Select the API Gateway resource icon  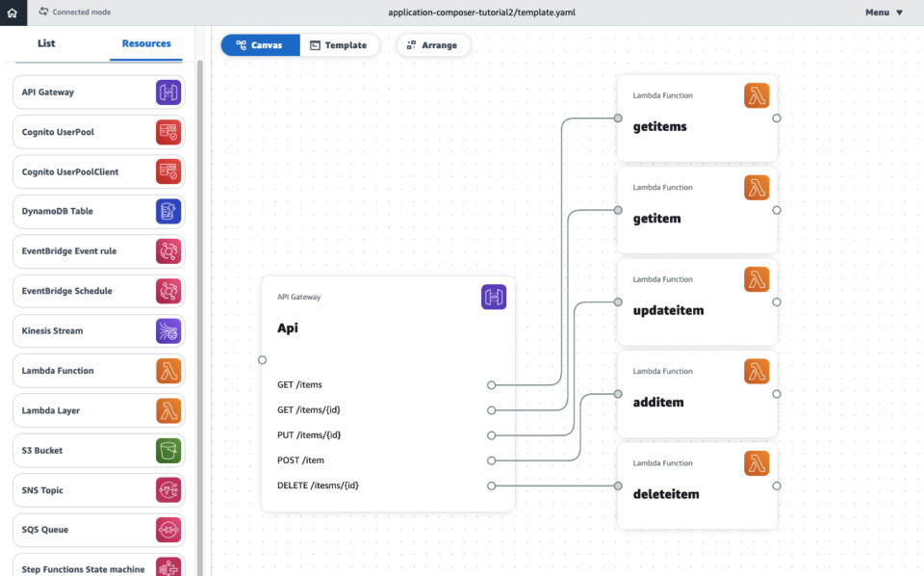168,92
